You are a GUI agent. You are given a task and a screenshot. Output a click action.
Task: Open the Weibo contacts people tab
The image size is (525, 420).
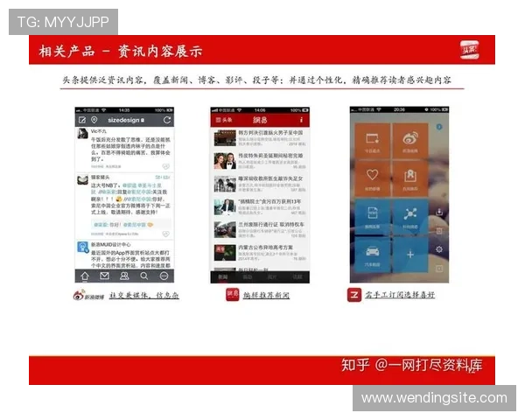pos(124,276)
